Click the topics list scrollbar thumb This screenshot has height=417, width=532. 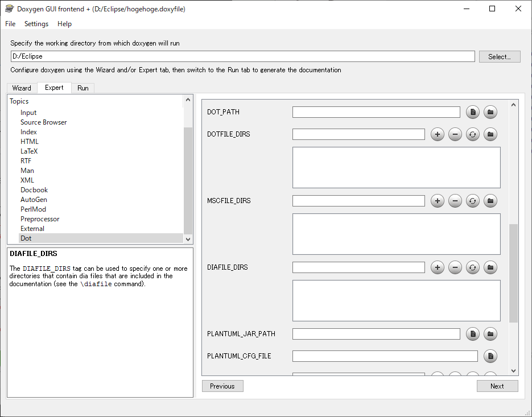click(188, 180)
